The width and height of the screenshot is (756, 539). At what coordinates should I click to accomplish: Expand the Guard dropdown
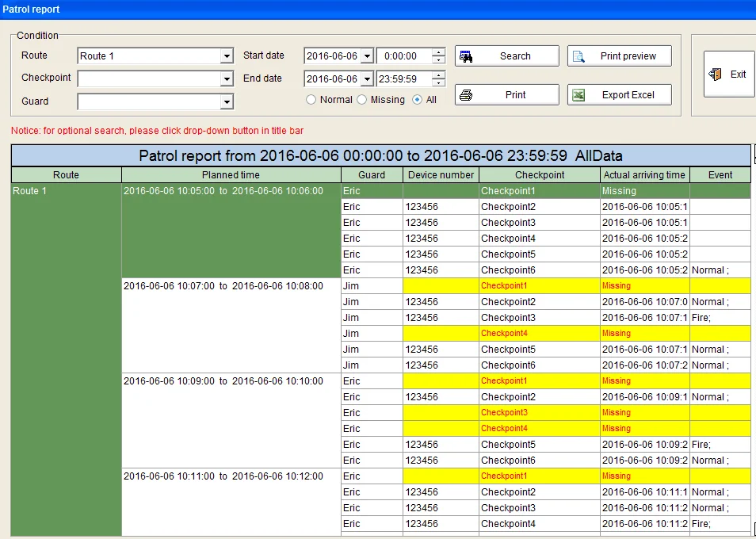(x=227, y=101)
